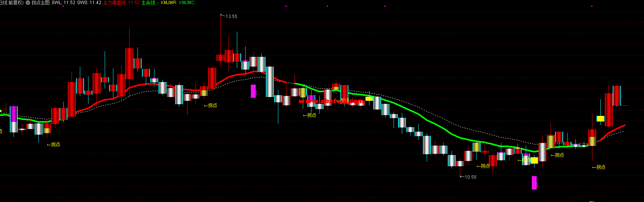Select the 拐点 label nearest the 13.55 peak
The width and height of the screenshot is (644, 202).
211,106
